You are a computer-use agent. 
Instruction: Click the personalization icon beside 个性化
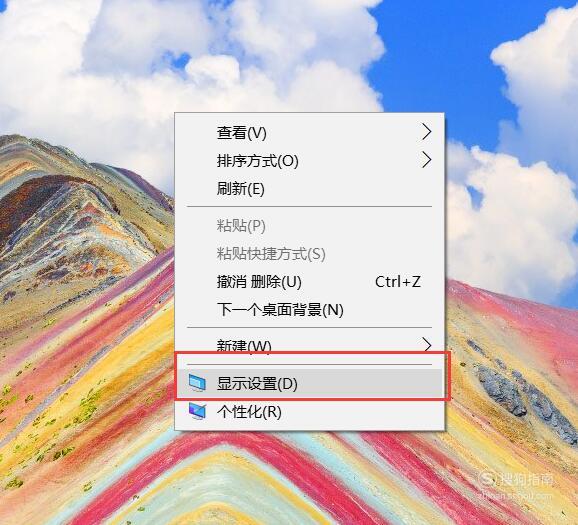coord(197,411)
